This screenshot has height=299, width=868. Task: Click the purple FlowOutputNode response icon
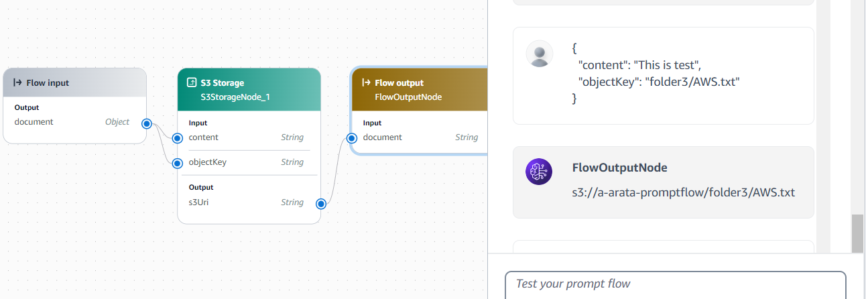[539, 172]
